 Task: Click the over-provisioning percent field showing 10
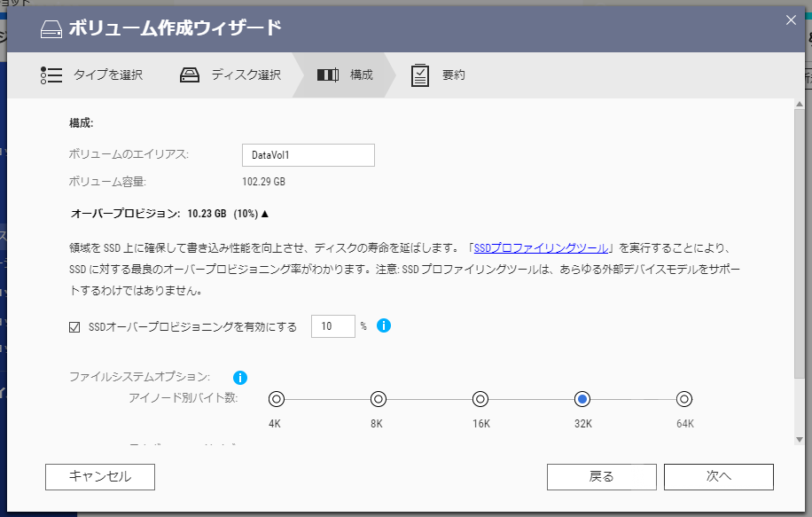pyautogui.click(x=333, y=326)
